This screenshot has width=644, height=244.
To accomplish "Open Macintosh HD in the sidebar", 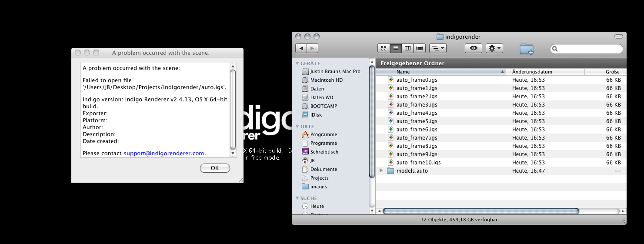I will click(326, 80).
